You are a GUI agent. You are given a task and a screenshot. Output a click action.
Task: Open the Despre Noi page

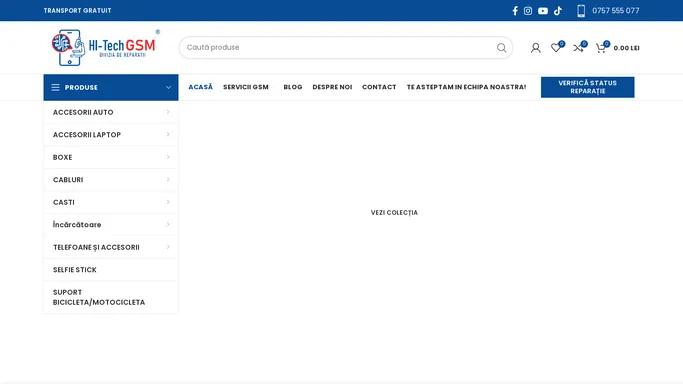click(x=332, y=87)
